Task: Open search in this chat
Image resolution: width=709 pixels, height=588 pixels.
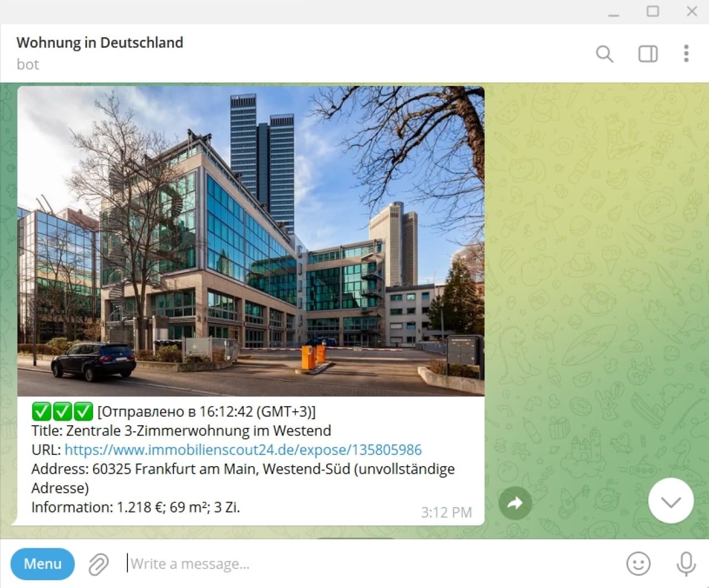Action: coord(604,54)
